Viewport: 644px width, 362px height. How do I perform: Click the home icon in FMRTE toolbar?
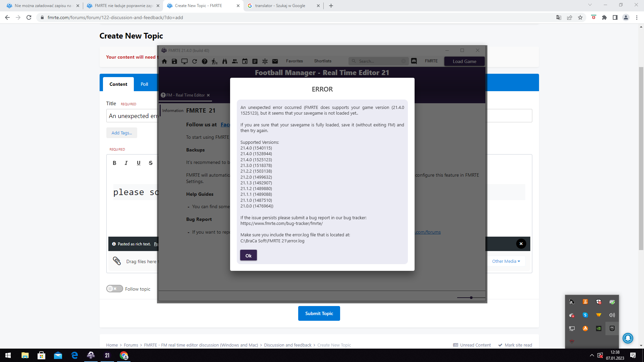[164, 61]
